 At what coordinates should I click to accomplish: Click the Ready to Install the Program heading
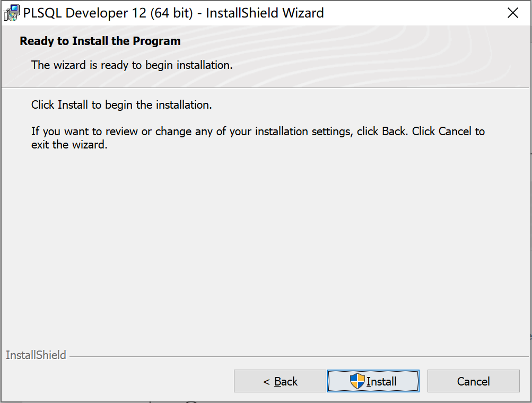[100, 41]
